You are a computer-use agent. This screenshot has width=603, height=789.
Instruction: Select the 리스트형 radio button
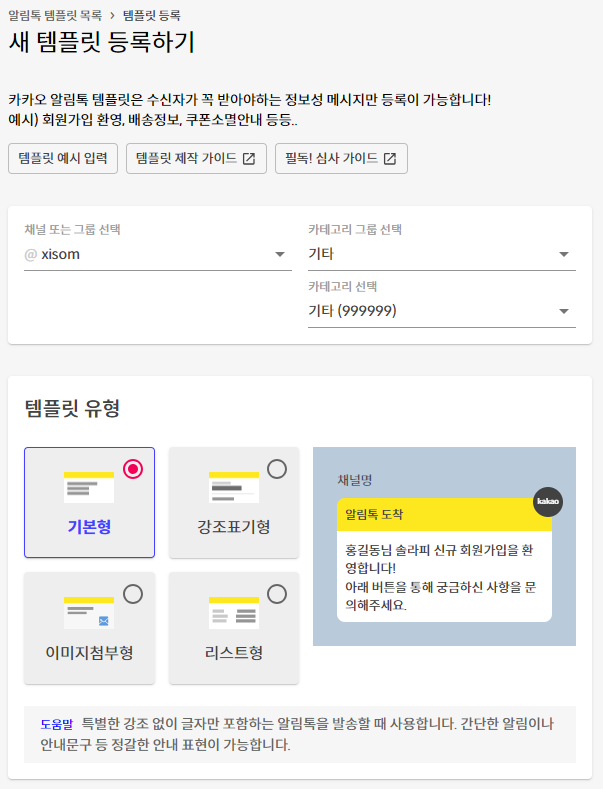point(277,594)
